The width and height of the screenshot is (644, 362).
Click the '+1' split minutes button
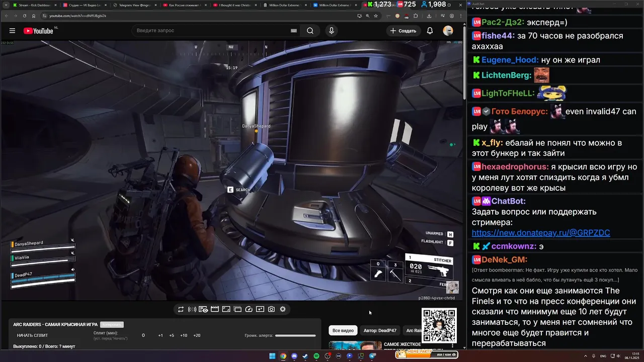(x=160, y=335)
